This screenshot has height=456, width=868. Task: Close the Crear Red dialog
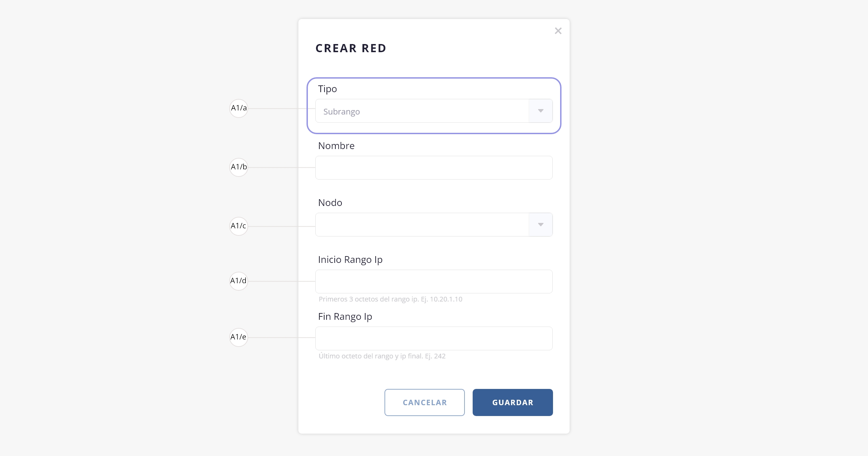[x=558, y=31]
